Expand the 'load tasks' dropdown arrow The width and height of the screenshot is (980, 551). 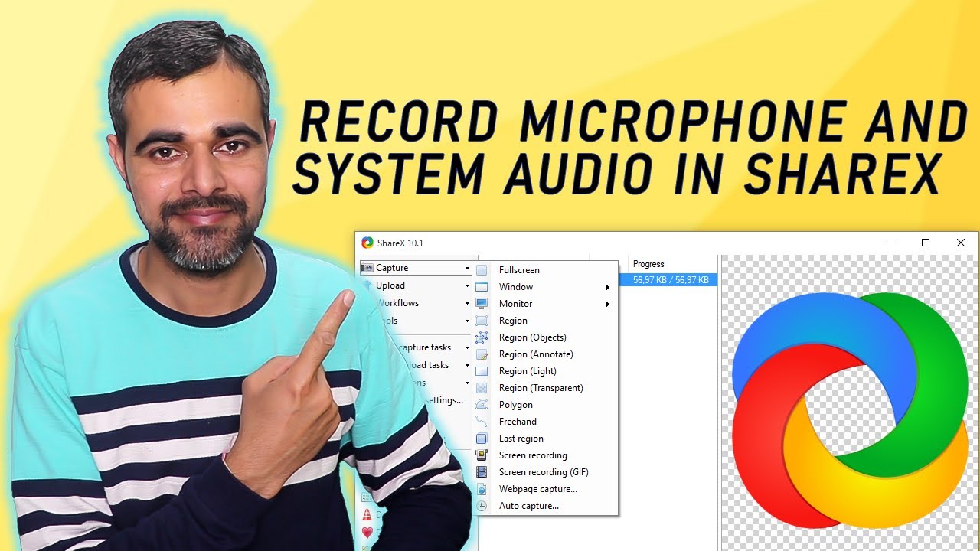(x=467, y=366)
